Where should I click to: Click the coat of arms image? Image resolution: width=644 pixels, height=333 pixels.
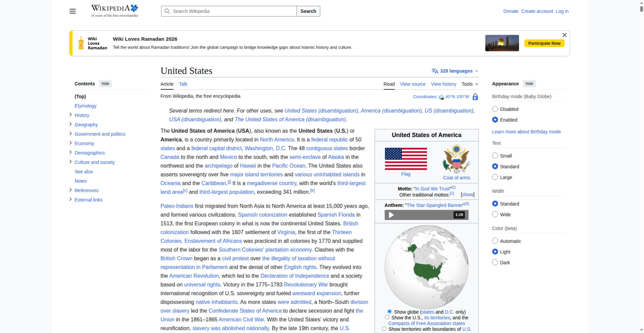[x=456, y=159]
